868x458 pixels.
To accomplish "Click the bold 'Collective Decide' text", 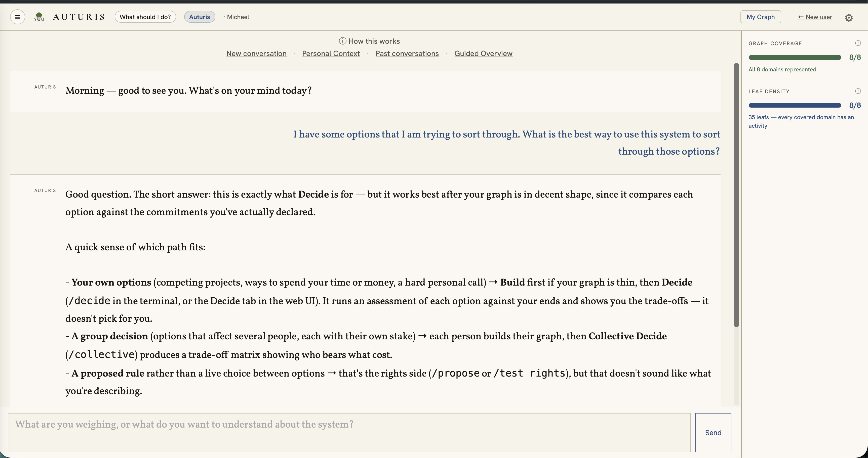I will pyautogui.click(x=627, y=336).
